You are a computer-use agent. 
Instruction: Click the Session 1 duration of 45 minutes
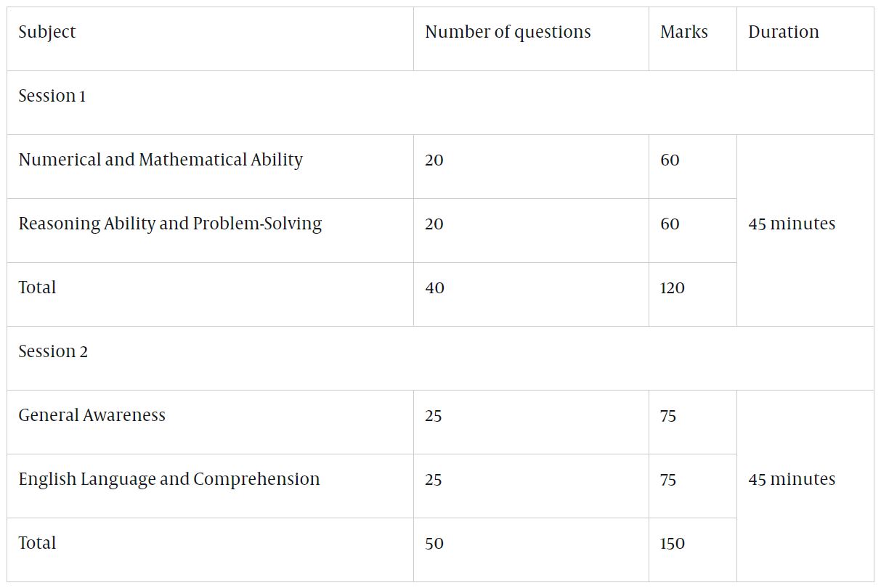click(x=792, y=224)
